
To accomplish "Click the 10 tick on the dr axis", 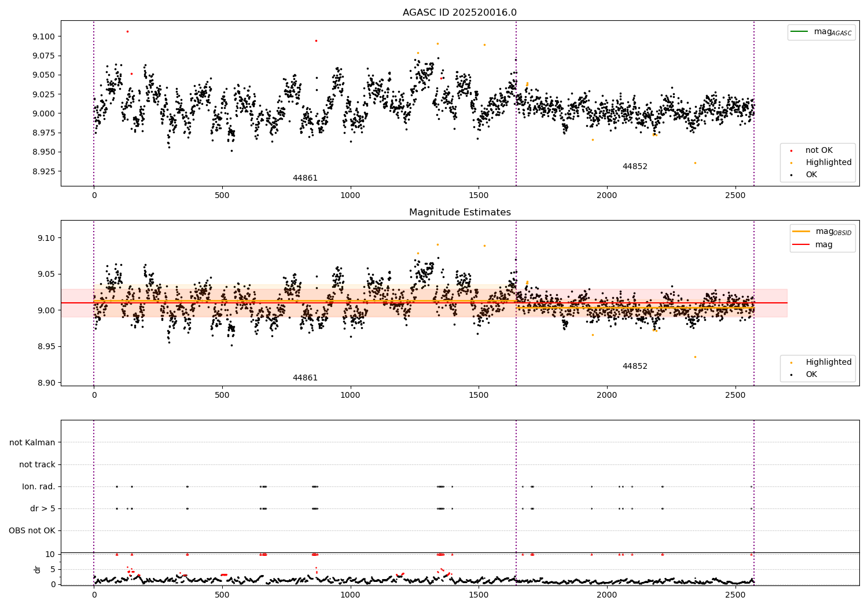I will [50, 554].
